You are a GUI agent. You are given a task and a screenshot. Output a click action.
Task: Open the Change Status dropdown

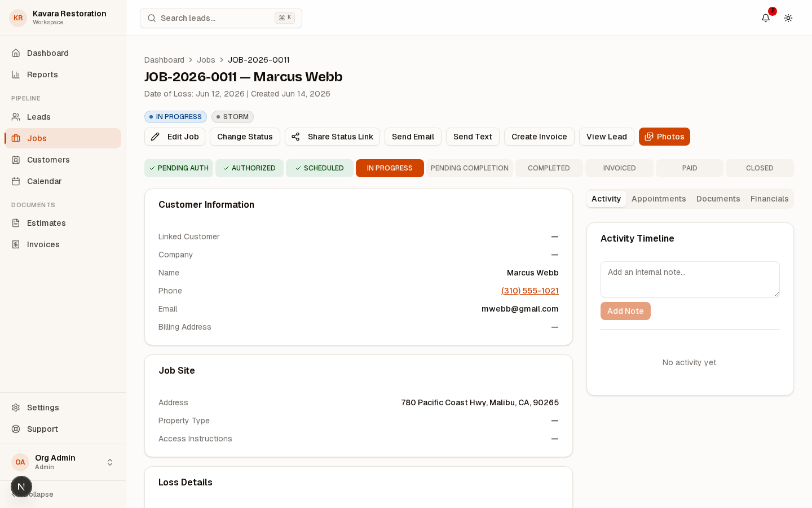(245, 137)
